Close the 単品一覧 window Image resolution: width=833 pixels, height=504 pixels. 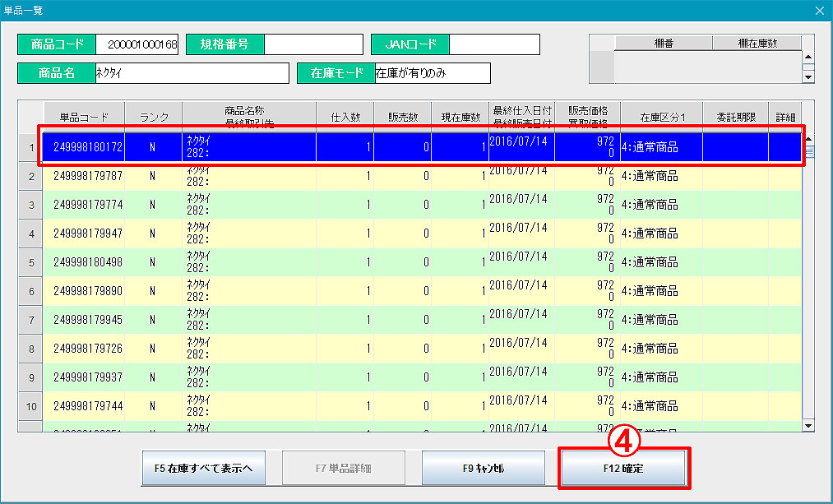click(819, 11)
